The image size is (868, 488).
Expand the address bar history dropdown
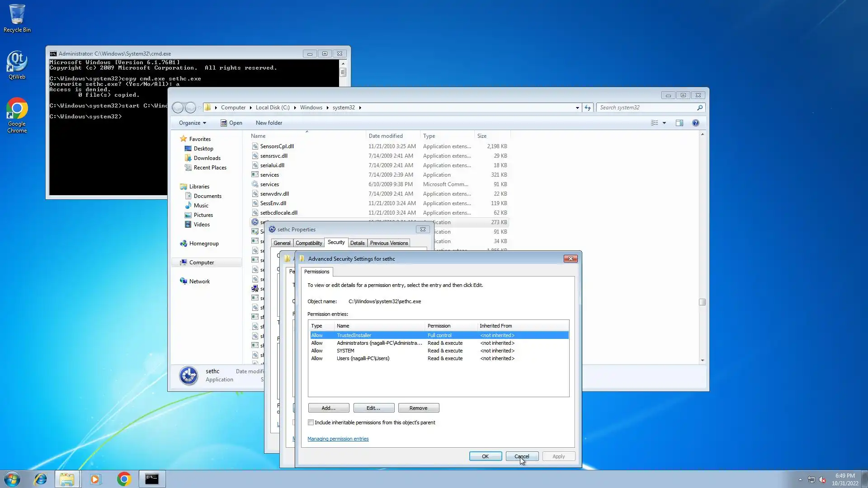pyautogui.click(x=577, y=108)
